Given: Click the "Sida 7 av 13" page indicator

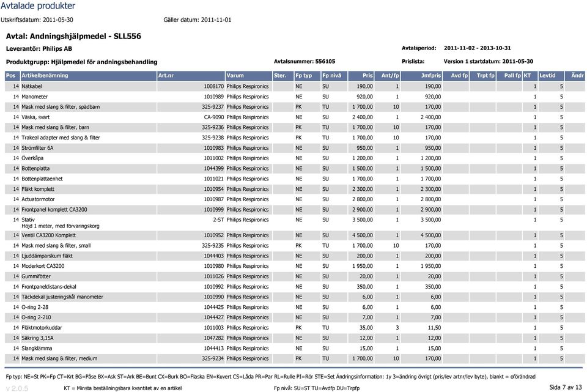Looking at the screenshot, I should tap(566, 387).
